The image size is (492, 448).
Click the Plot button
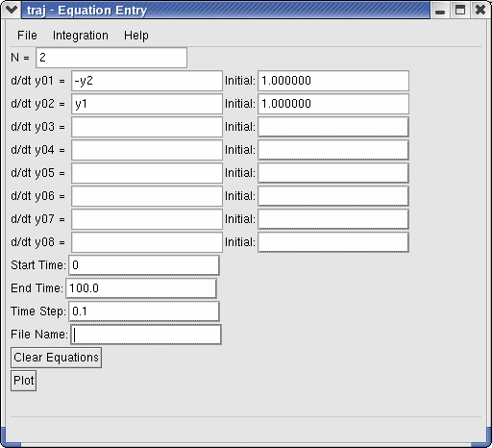pyautogui.click(x=23, y=381)
